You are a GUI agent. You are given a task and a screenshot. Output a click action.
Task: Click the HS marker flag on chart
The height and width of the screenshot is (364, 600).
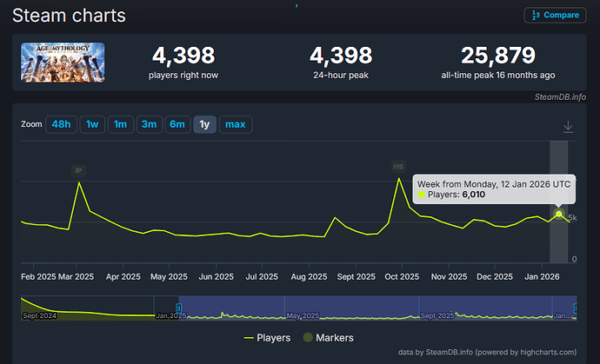(x=398, y=166)
